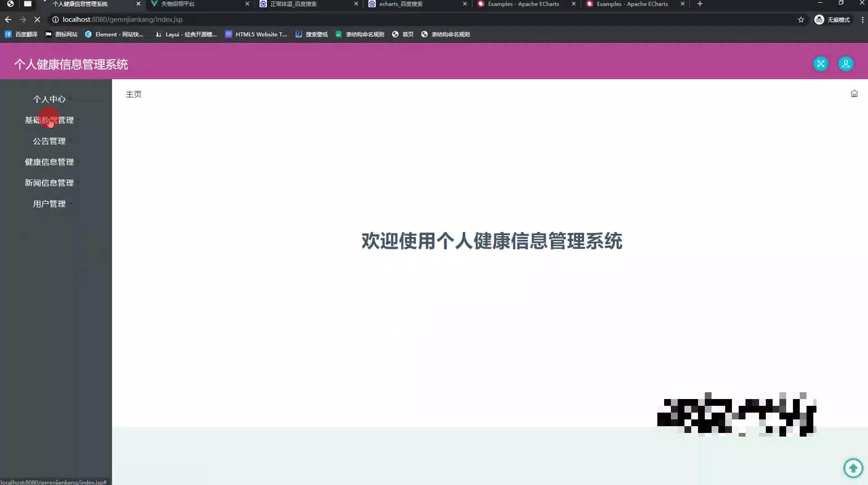868x485 pixels.
Task: Click the 主页 breadcrumb text
Action: pos(133,94)
